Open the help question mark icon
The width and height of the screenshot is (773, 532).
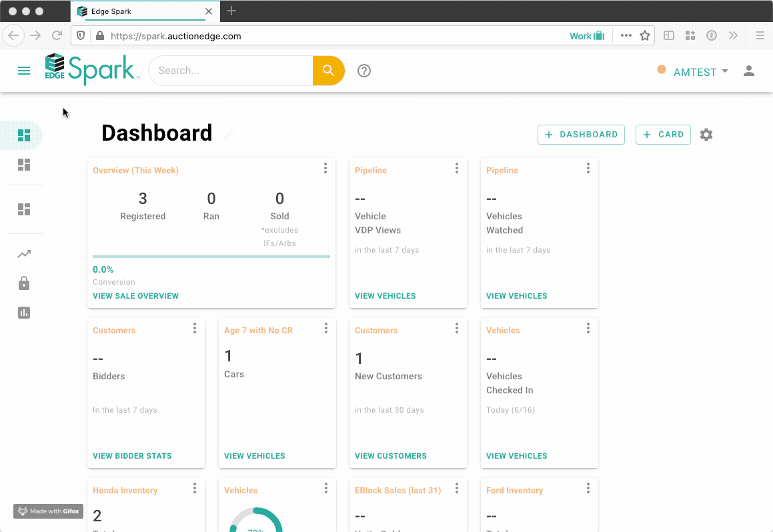click(x=363, y=71)
